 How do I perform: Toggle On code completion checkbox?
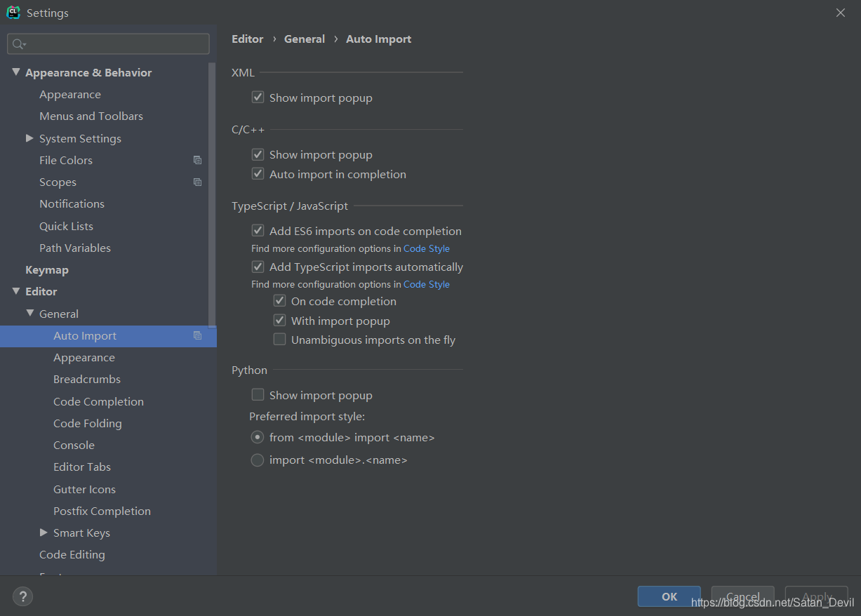(280, 301)
